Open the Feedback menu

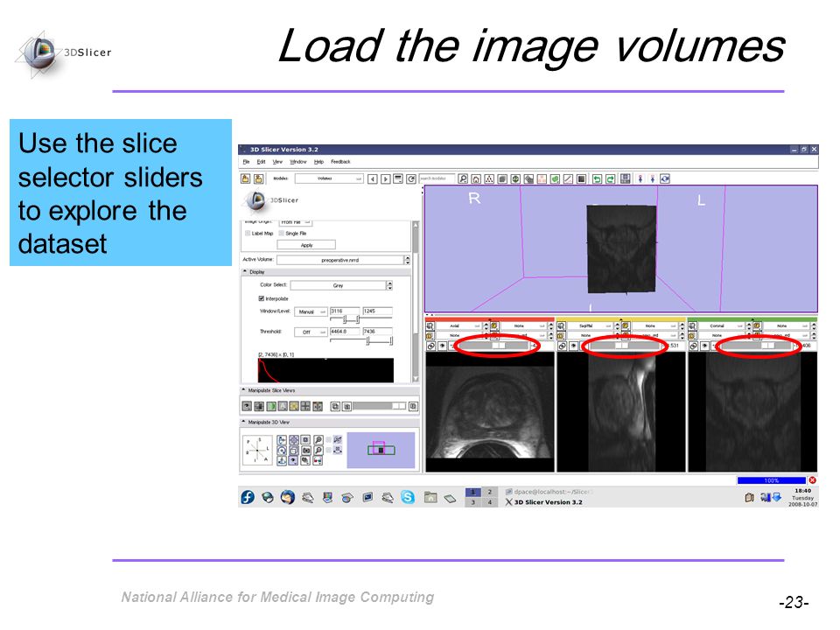[x=340, y=162]
